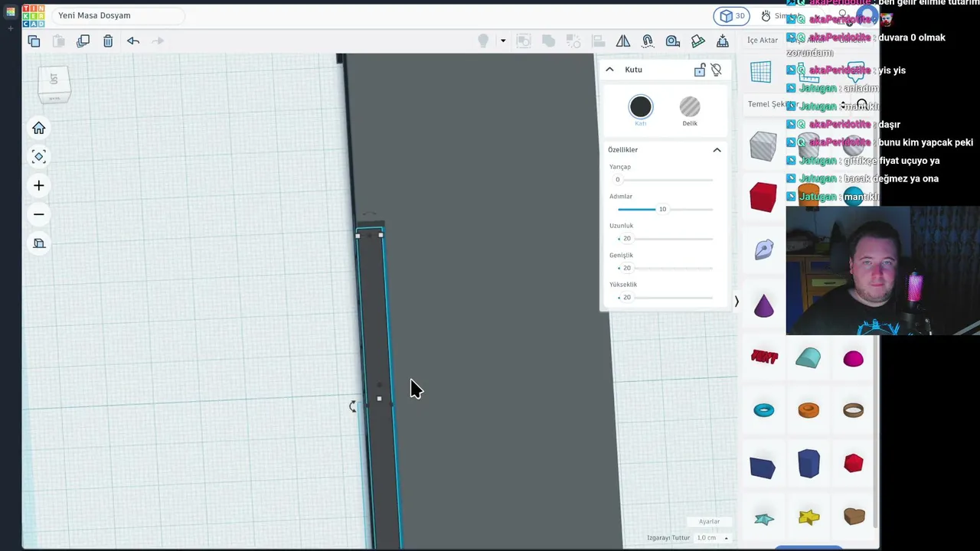
Task: Select the yellow star shape
Action: 808,518
